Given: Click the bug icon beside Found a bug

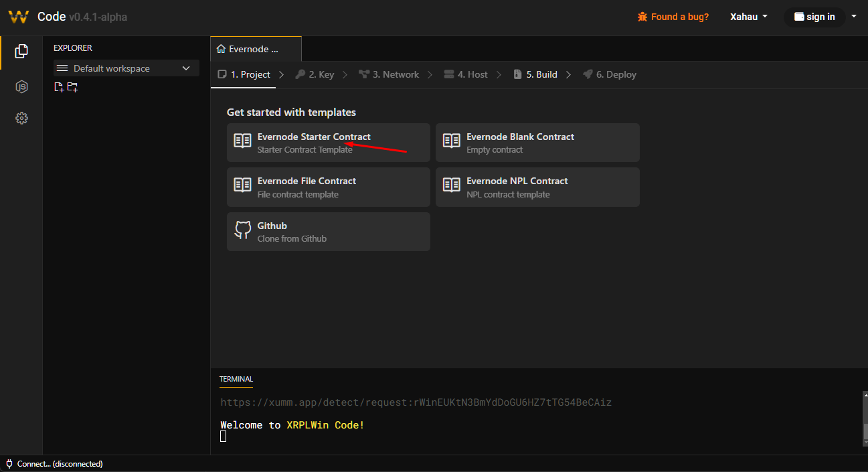Looking at the screenshot, I should click(x=642, y=17).
